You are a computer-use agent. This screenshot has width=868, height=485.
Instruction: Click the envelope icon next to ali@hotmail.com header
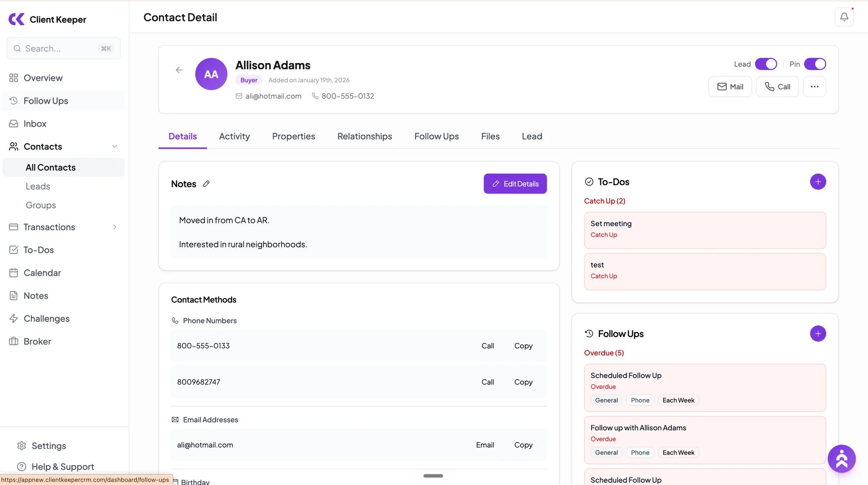(239, 96)
